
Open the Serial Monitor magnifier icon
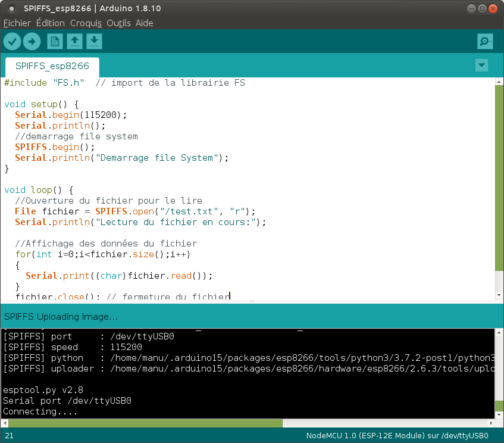pyautogui.click(x=485, y=41)
